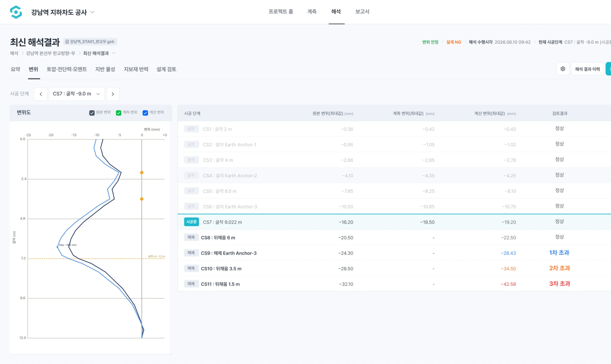Click the file icon beside 강남역_STA01_판교우.gxb

(x=67, y=42)
